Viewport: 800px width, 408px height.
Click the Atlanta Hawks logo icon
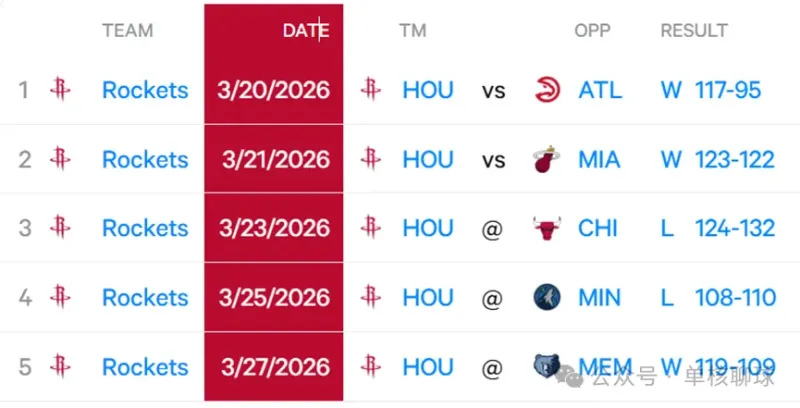pos(547,90)
